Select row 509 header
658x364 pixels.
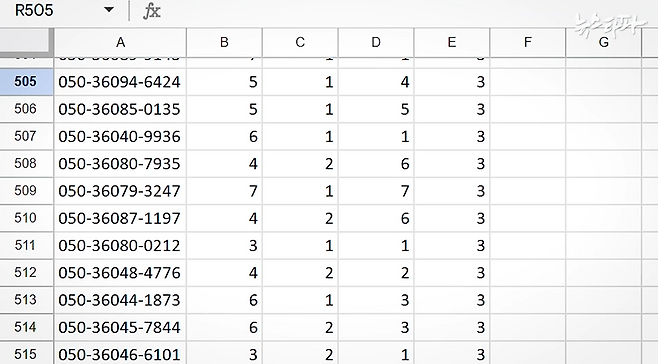tap(26, 191)
